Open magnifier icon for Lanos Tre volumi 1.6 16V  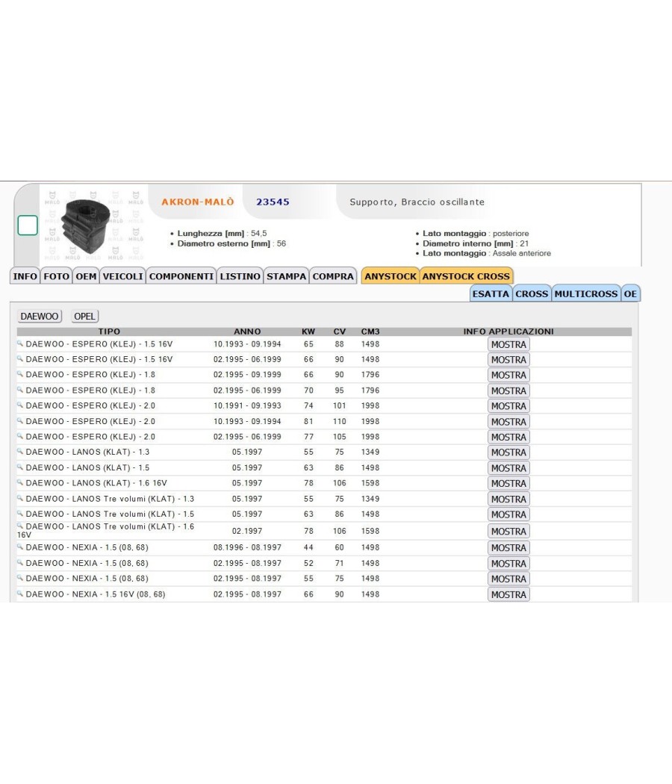[x=20, y=526]
